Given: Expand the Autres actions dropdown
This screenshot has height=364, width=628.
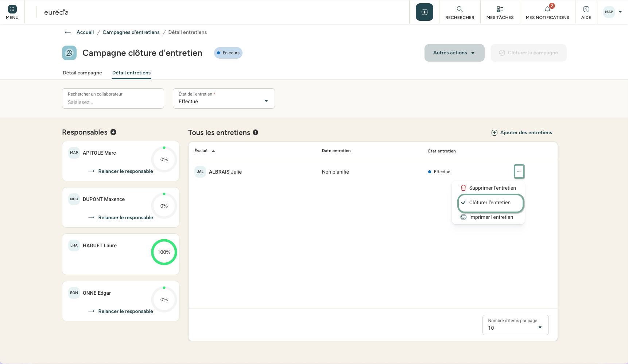Looking at the screenshot, I should (454, 53).
